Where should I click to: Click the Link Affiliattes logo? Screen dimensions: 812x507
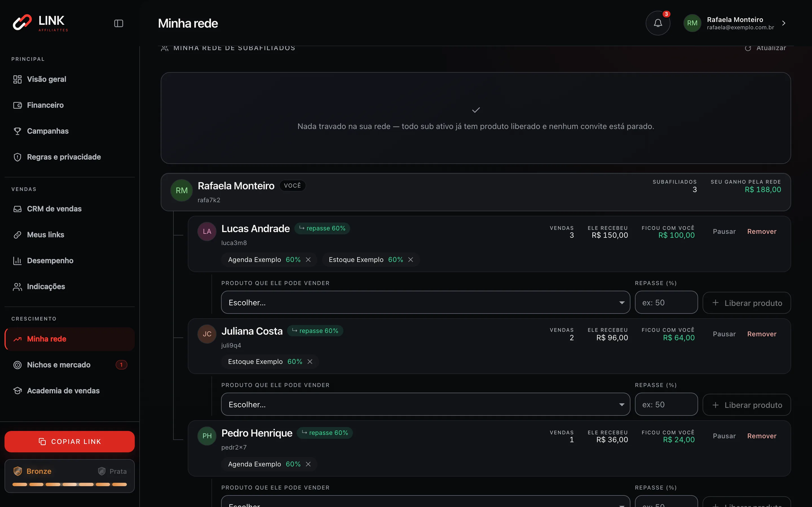coord(40,23)
